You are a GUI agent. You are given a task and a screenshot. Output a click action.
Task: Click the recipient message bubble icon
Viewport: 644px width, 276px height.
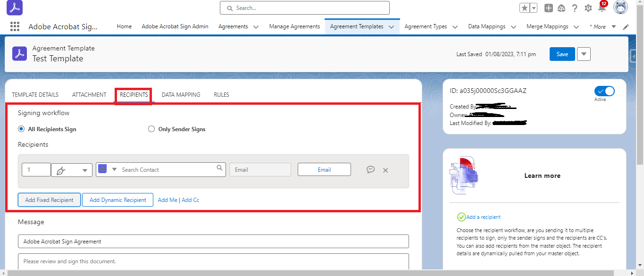[x=371, y=170]
